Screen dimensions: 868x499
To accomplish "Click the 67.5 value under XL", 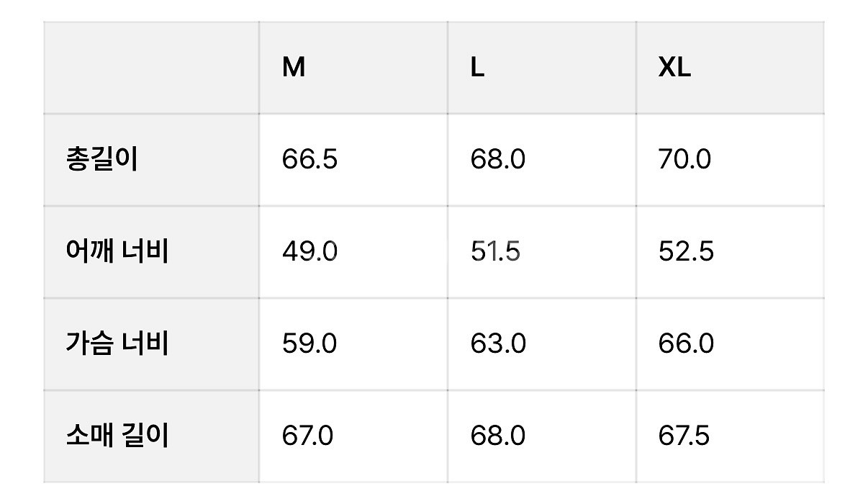I will click(684, 436).
